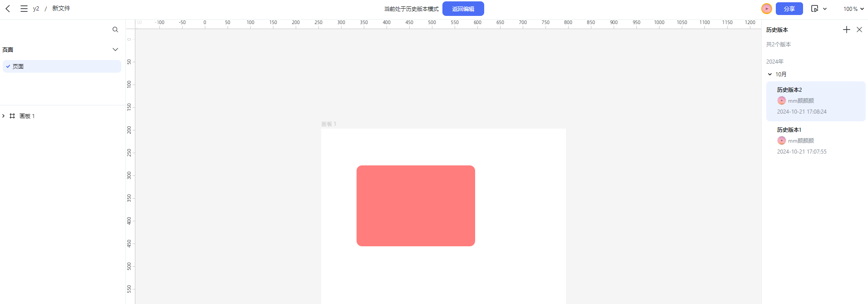Click the avatar in 历史版本2 entry
This screenshot has width=868, height=304.
[782, 101]
